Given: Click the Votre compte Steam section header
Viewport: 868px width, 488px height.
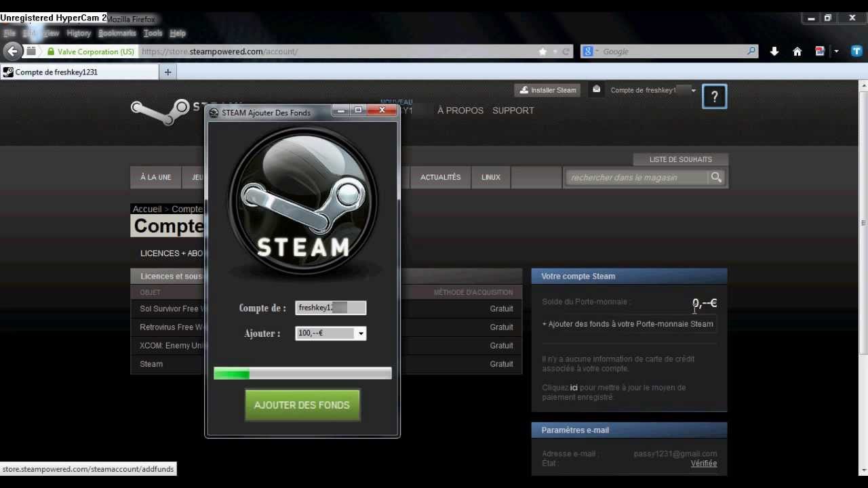Looking at the screenshot, I should [x=629, y=276].
